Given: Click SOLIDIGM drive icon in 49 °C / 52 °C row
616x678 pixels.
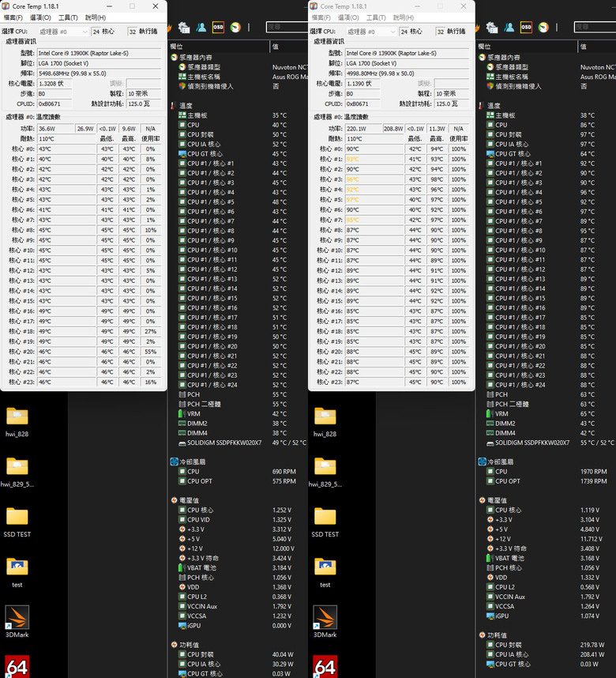Looking at the screenshot, I should pos(182,443).
